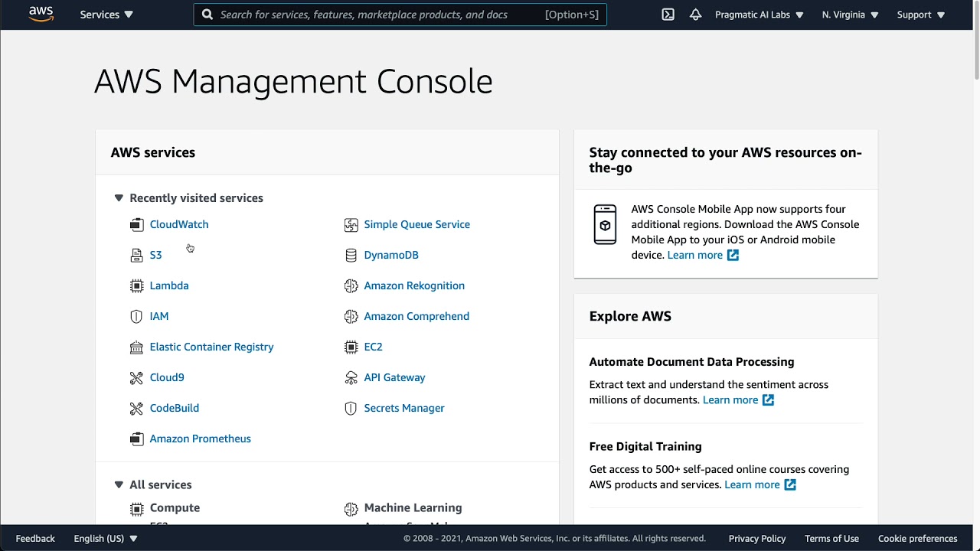This screenshot has height=551, width=980.
Task: Click the Cloud9 tools icon
Action: pos(136,377)
